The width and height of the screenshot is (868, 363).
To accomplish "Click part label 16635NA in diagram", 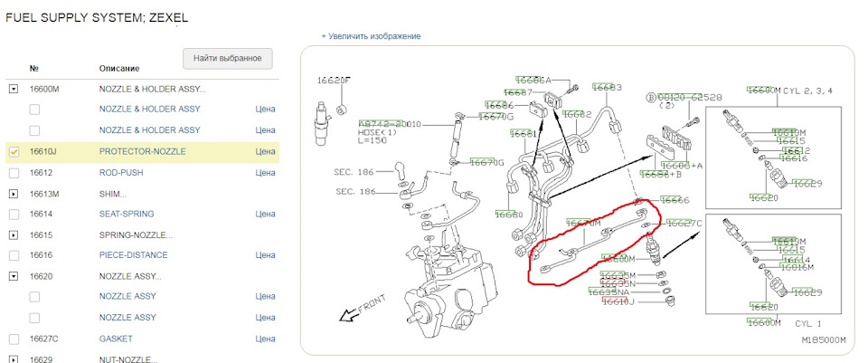I will (x=609, y=292).
